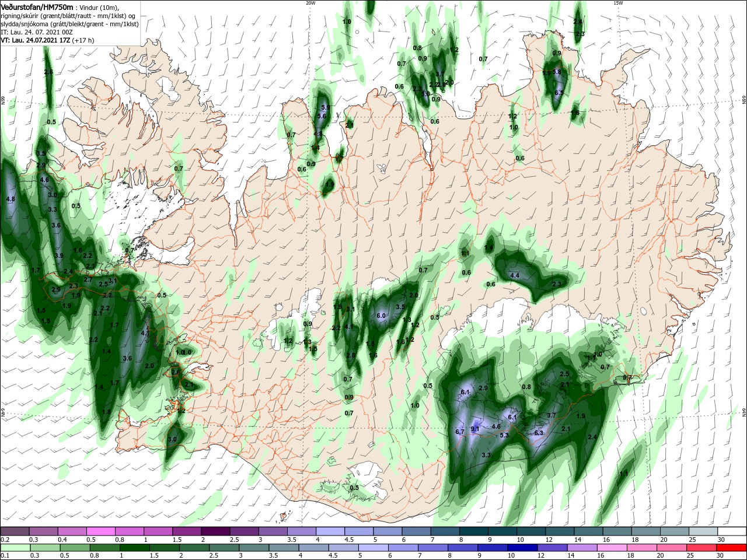Pick lavender top-row swatch above 4
747x560 pixels.
pos(329,531)
